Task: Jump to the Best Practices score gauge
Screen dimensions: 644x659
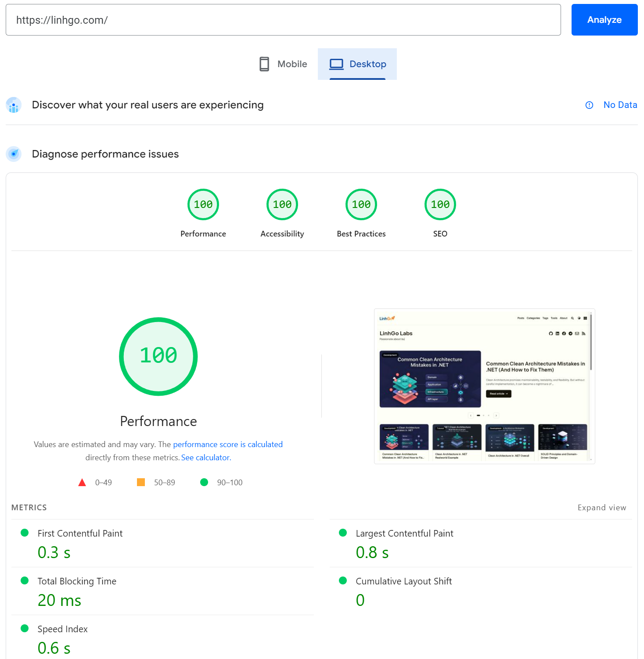Action: click(x=361, y=205)
